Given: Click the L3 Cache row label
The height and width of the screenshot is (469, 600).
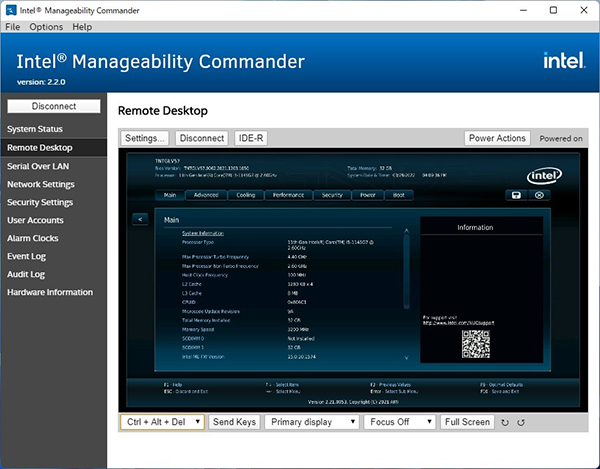Looking at the screenshot, I should click(x=192, y=293).
